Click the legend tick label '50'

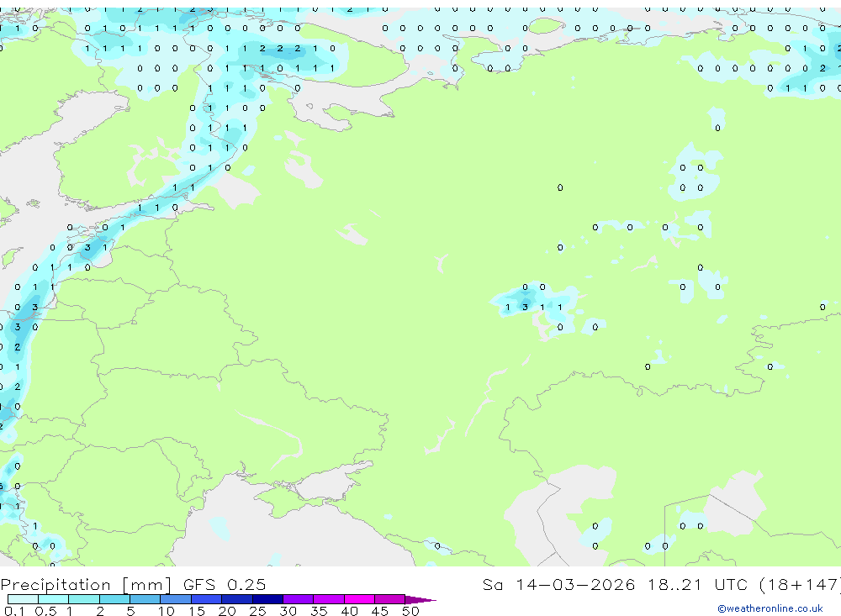(x=410, y=611)
